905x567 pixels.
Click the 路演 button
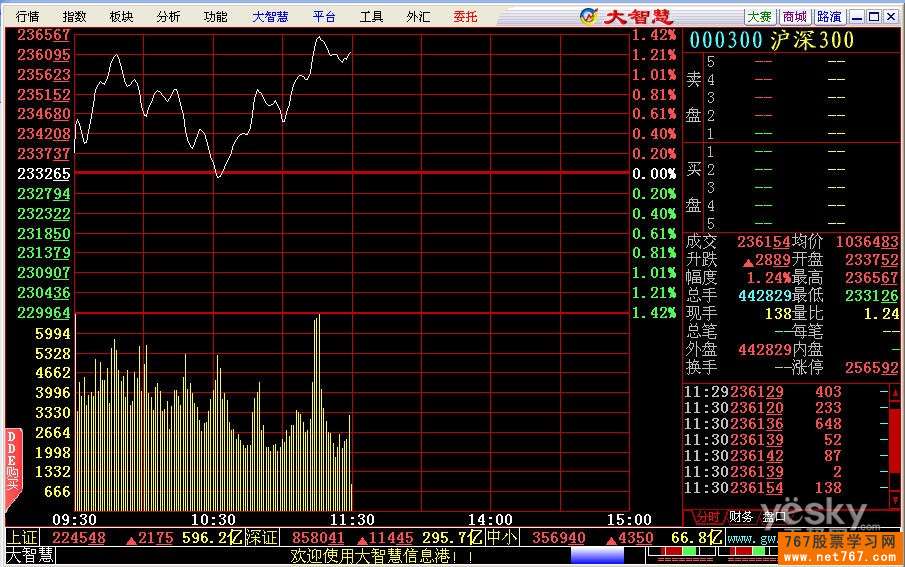(829, 17)
